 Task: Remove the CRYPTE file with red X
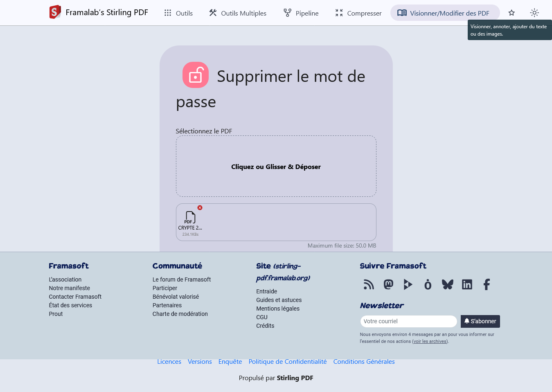pyautogui.click(x=200, y=208)
